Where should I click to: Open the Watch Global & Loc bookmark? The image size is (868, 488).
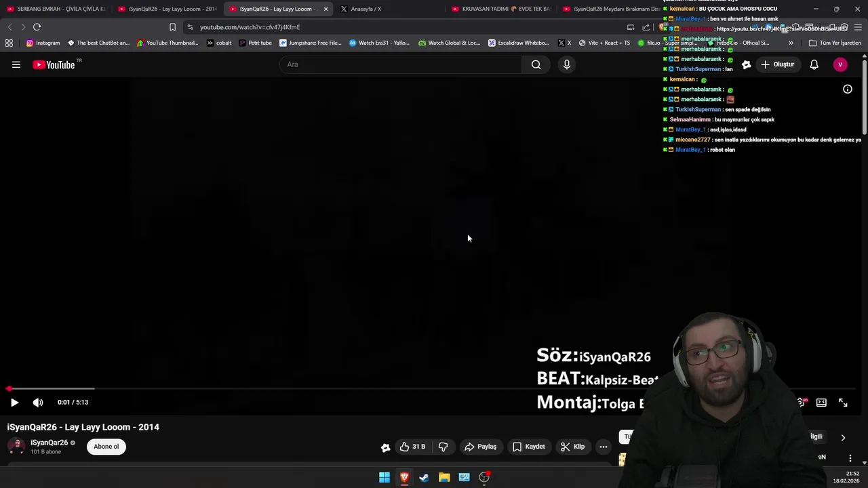point(449,43)
